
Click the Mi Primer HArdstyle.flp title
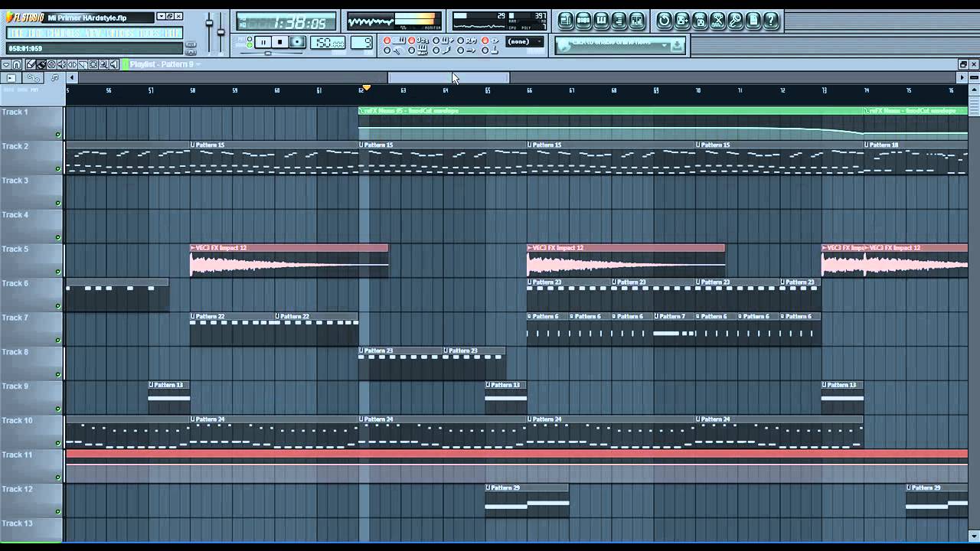(x=87, y=17)
